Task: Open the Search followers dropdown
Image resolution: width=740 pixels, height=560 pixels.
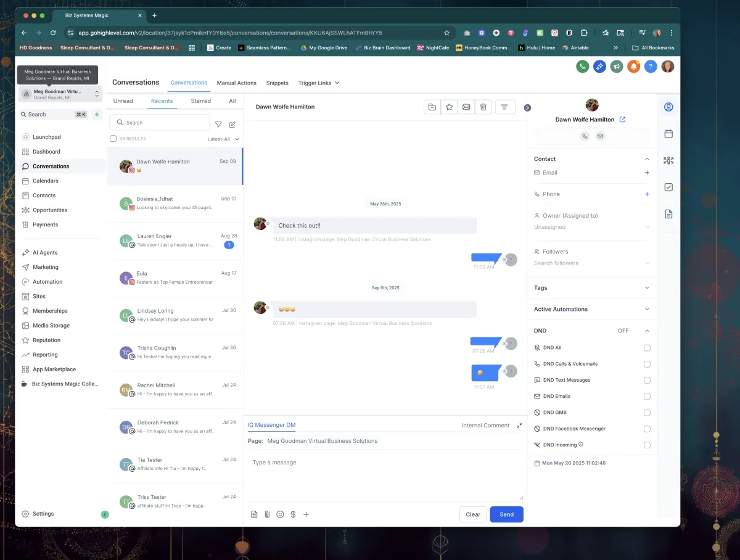Action: 592,263
